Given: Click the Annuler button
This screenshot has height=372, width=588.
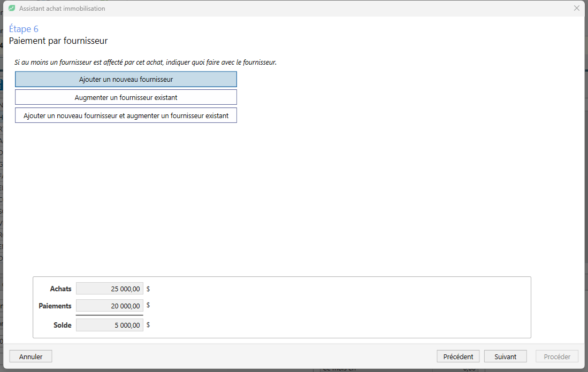Looking at the screenshot, I should click(x=30, y=356).
